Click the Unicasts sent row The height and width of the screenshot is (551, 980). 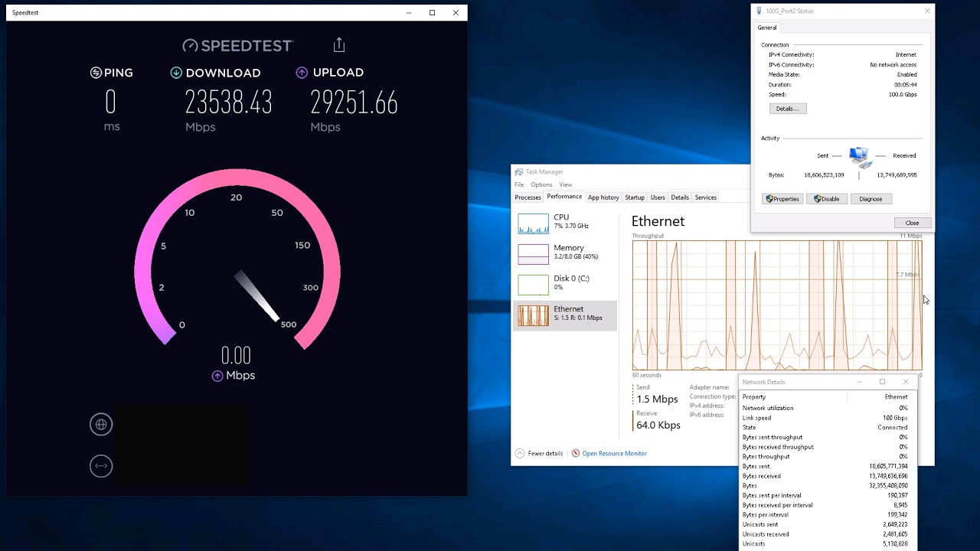(825, 524)
